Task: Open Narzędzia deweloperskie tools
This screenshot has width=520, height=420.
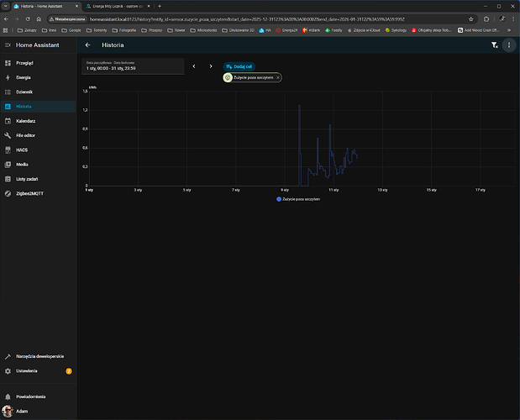Action: 39,356
